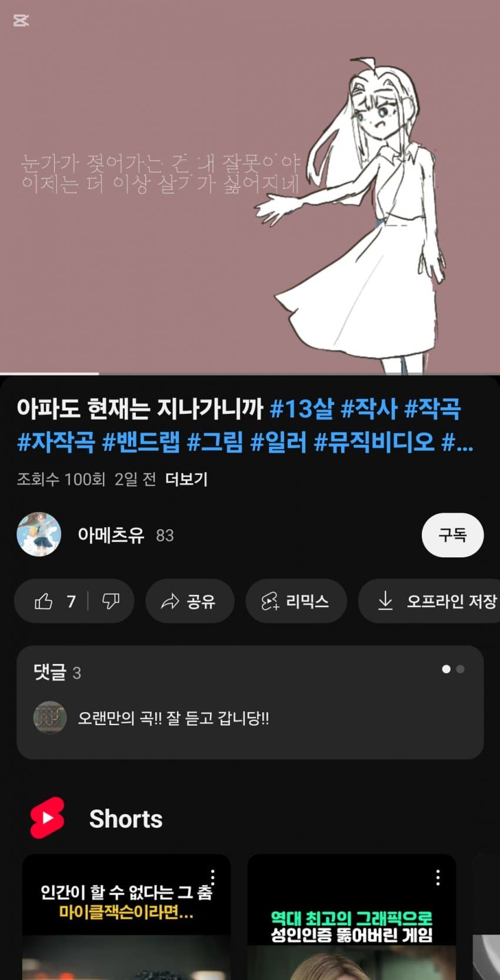Open the 아메츠유 channel name
The image size is (500, 980).
111,535
